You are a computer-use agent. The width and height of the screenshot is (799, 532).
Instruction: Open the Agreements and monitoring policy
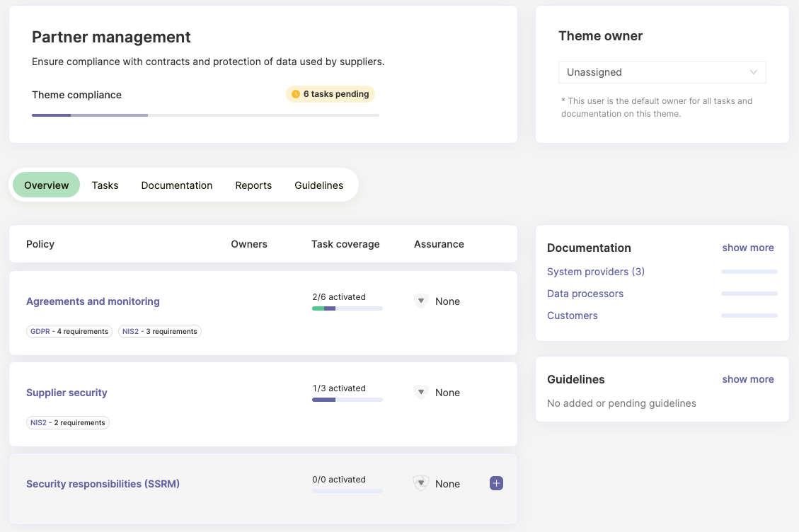93,301
